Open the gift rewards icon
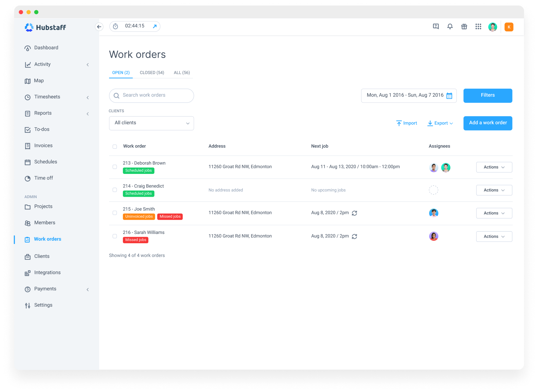This screenshot has width=538, height=392. click(464, 26)
